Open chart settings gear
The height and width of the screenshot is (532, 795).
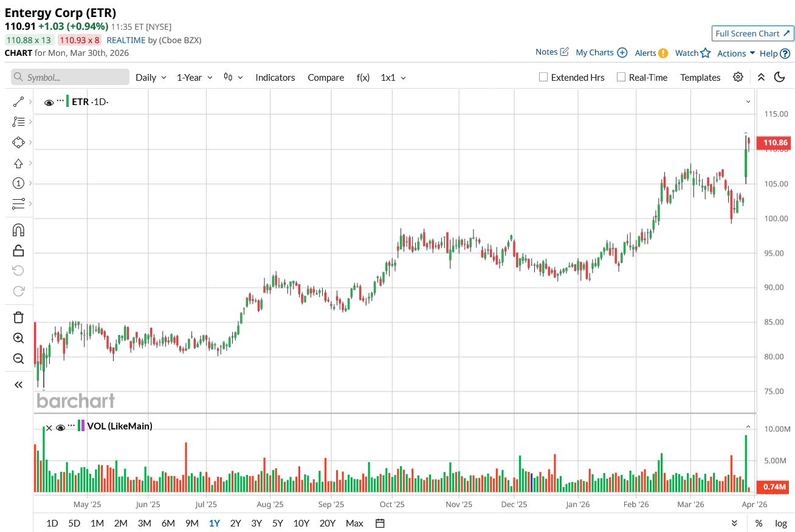coord(738,77)
